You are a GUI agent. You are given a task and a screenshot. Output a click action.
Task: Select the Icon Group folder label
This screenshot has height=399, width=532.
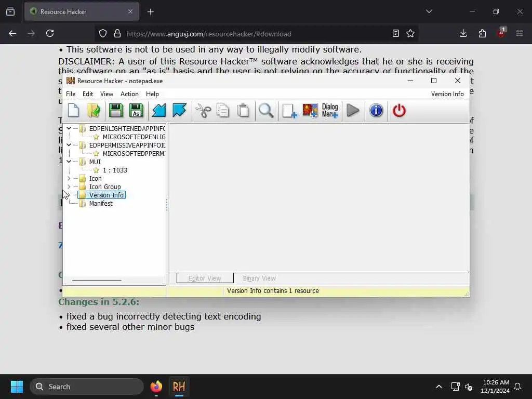coord(105,187)
